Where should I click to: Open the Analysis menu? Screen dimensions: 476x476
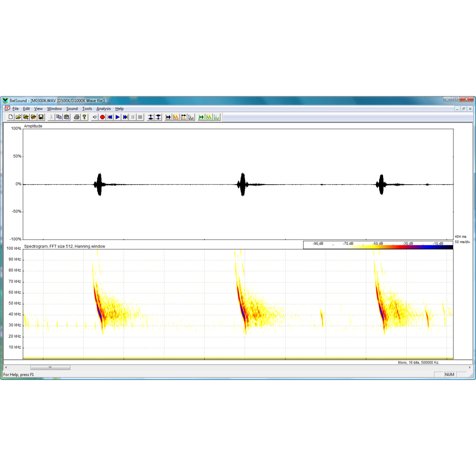click(x=103, y=109)
